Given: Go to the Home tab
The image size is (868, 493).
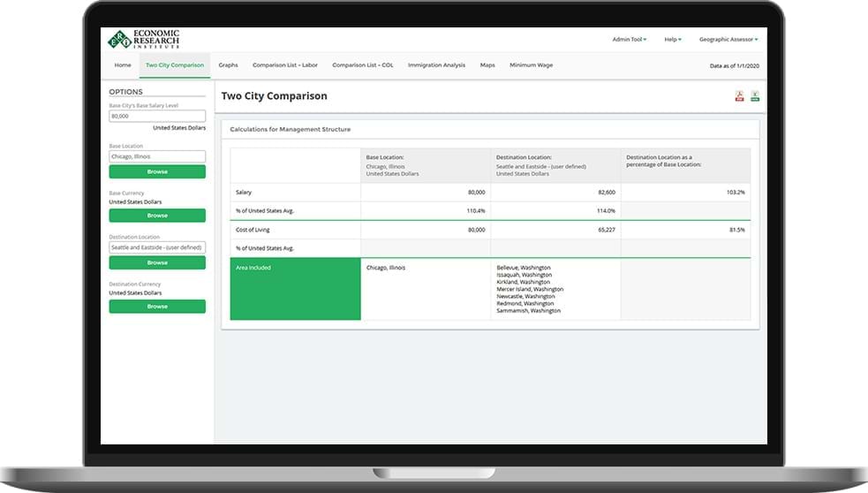Looking at the screenshot, I should 123,65.
